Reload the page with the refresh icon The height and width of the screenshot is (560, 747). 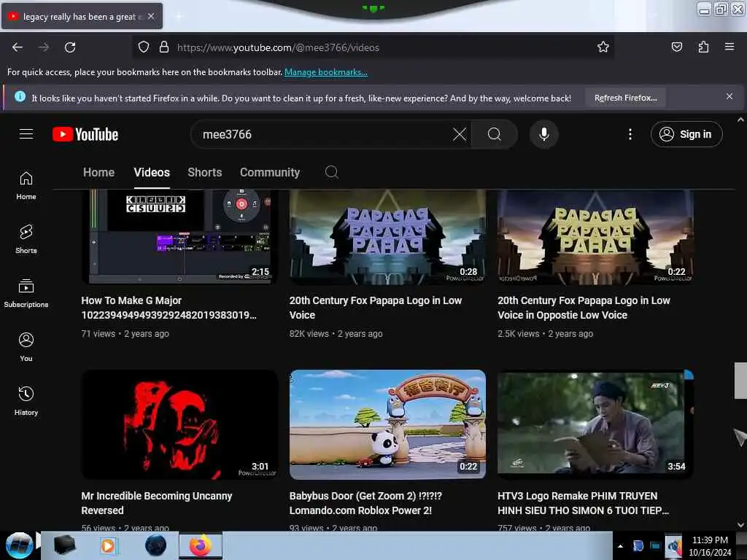point(70,47)
